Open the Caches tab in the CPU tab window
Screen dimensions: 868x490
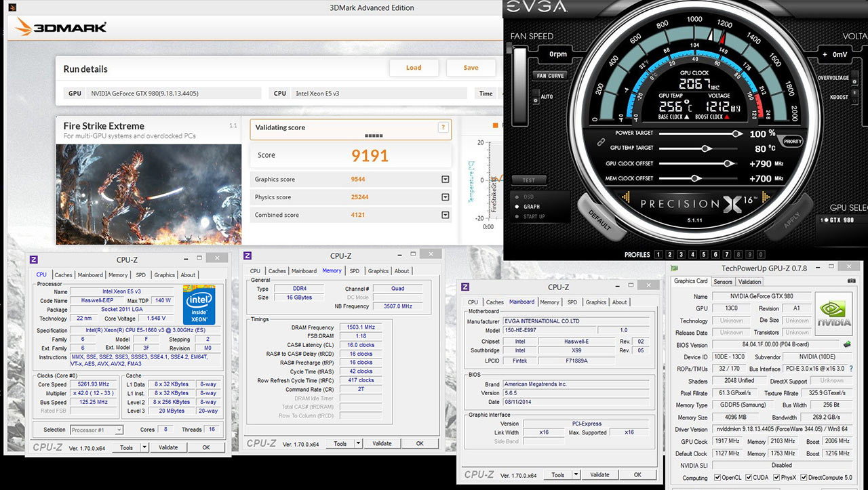coord(64,275)
